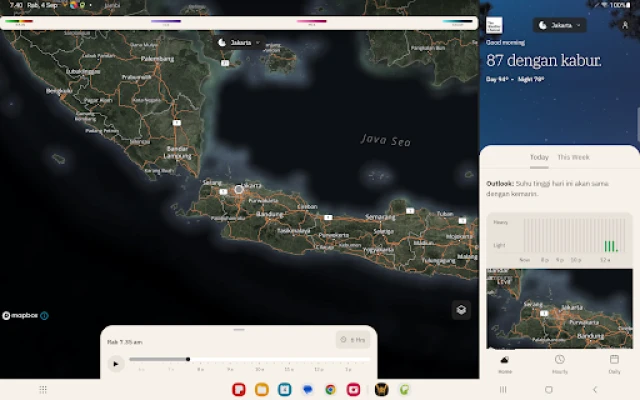Select the Today tab
Image resolution: width=640 pixels, height=400 pixels.
click(539, 157)
